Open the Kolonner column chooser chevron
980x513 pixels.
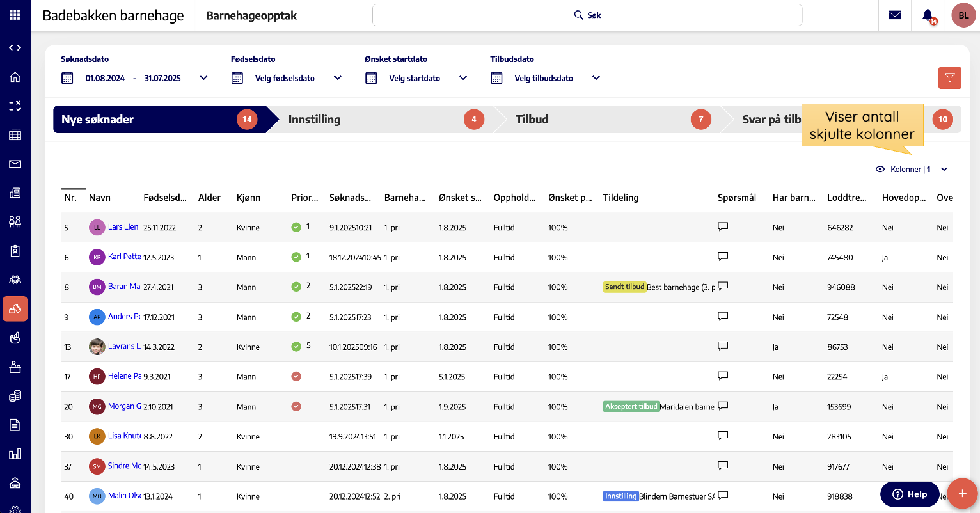click(x=944, y=170)
